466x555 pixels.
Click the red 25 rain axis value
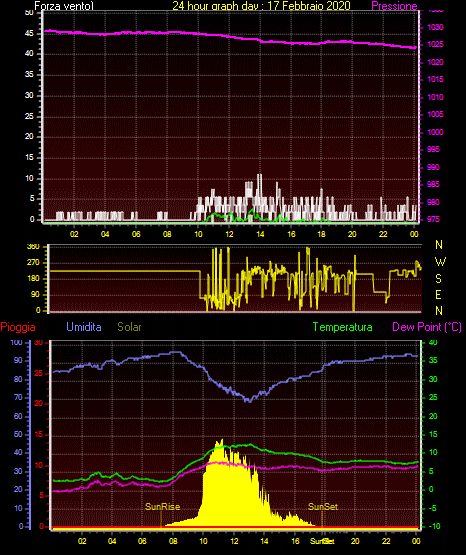[39, 373]
